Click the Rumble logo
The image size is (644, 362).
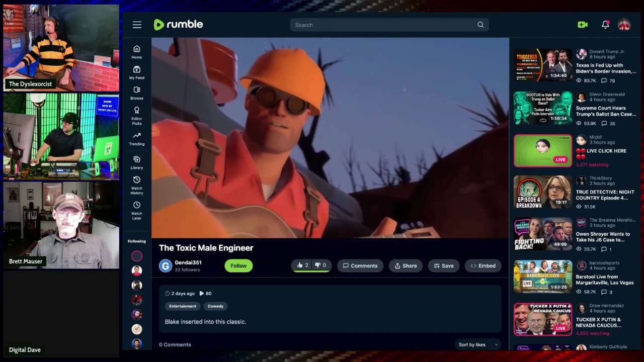pyautogui.click(x=178, y=25)
